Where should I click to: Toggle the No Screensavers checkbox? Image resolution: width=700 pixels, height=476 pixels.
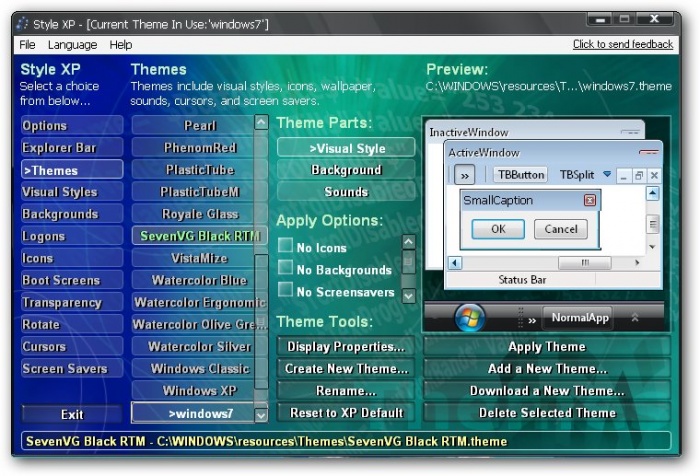285,289
